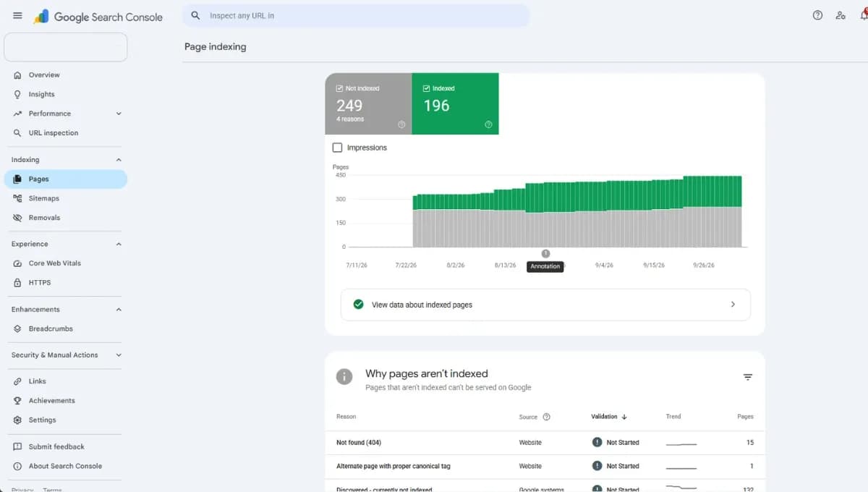Click the Insights lightbulb icon
The image size is (868, 492).
(17, 94)
